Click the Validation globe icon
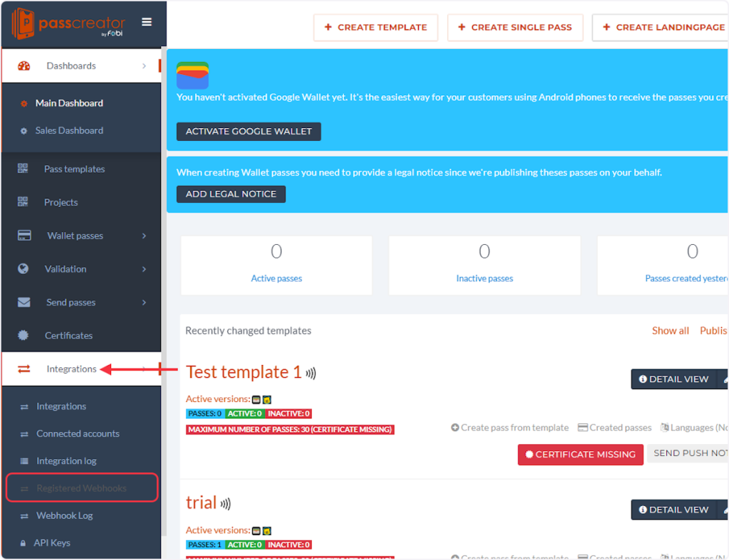The image size is (729, 560). tap(23, 269)
